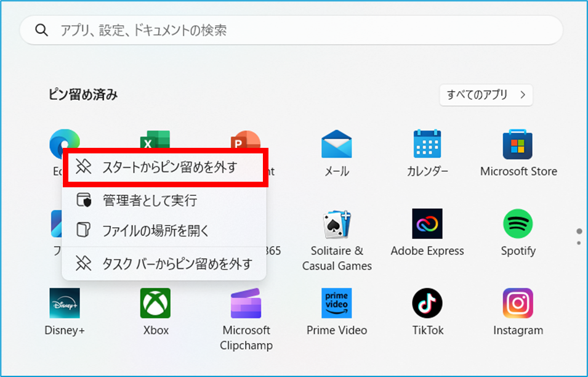Launch the Instagram app
This screenshot has width=588, height=377.
click(518, 304)
